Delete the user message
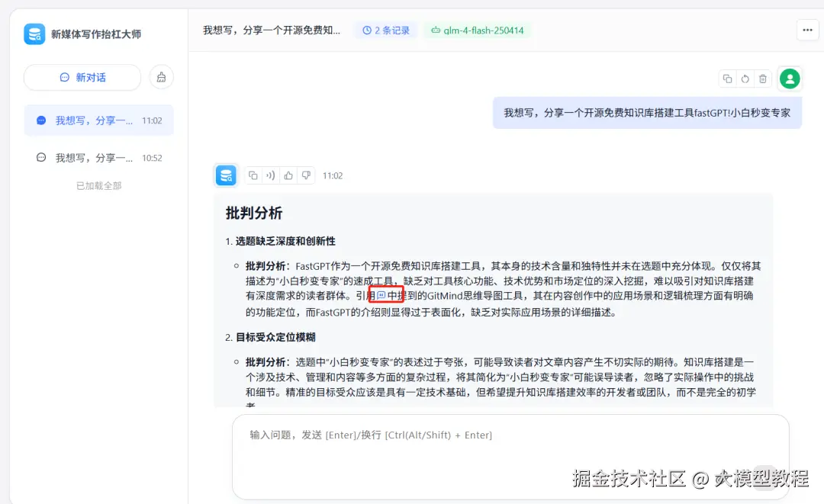The height and width of the screenshot is (504, 824). 762,79
